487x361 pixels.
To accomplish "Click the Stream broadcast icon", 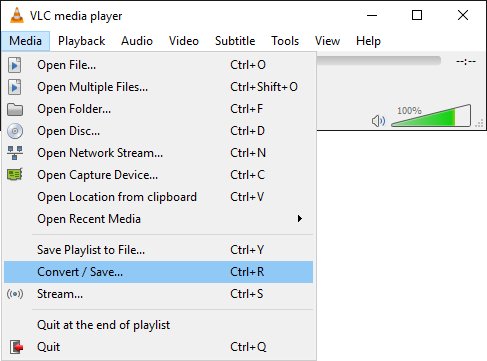I will tap(15, 294).
